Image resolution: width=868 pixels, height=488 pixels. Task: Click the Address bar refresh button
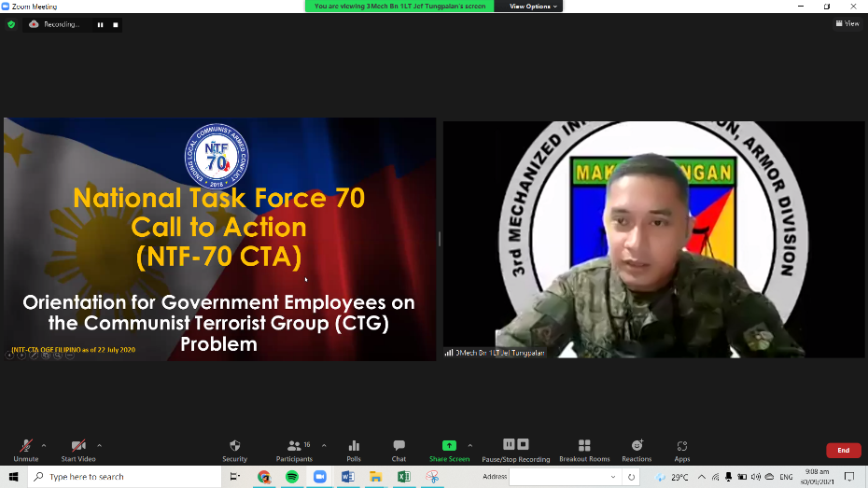[x=631, y=477]
